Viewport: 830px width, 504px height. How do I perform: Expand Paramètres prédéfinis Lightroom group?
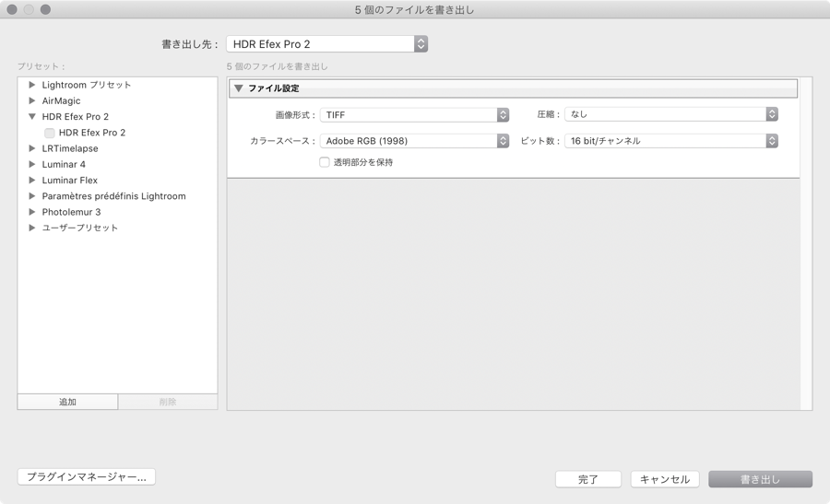click(x=31, y=195)
